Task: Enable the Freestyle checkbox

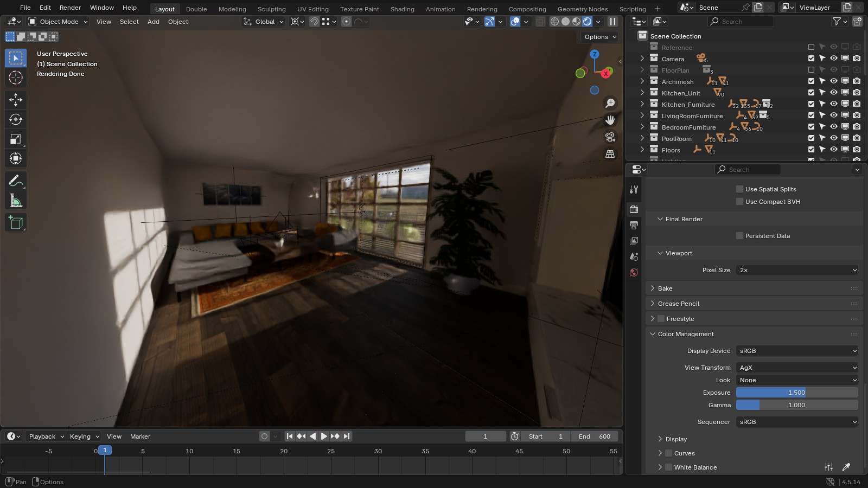Action: tap(661, 319)
